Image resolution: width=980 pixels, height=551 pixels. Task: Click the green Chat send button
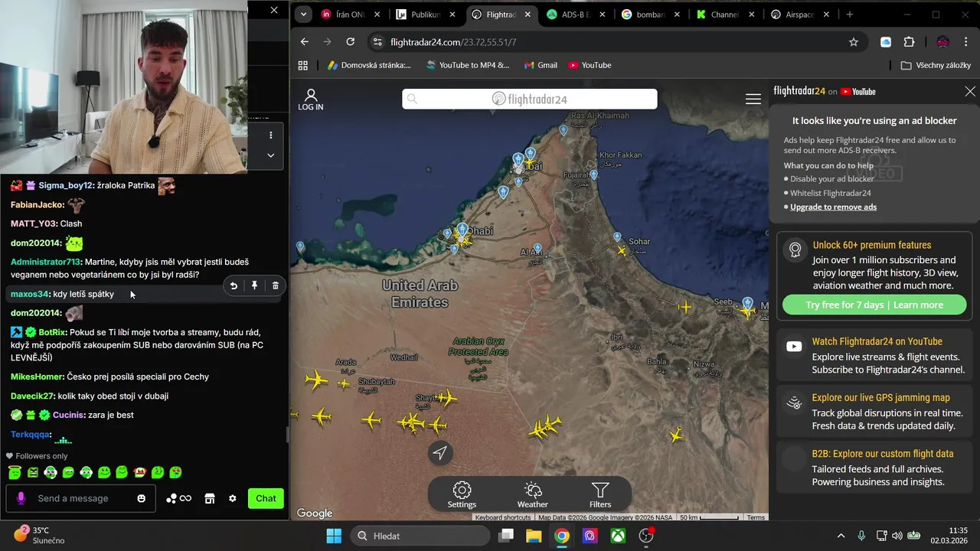(x=266, y=498)
